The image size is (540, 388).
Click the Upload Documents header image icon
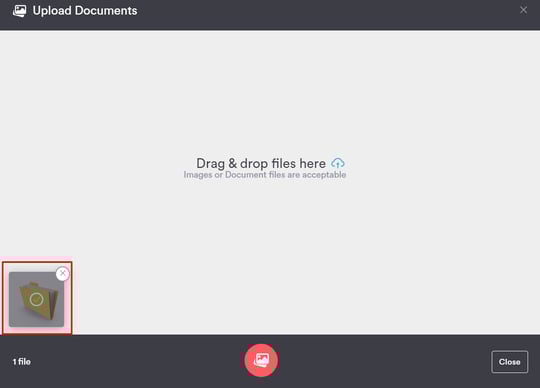click(20, 11)
